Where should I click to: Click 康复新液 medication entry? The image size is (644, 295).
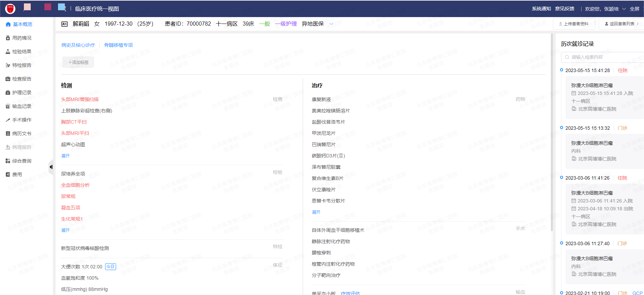pos(321,99)
